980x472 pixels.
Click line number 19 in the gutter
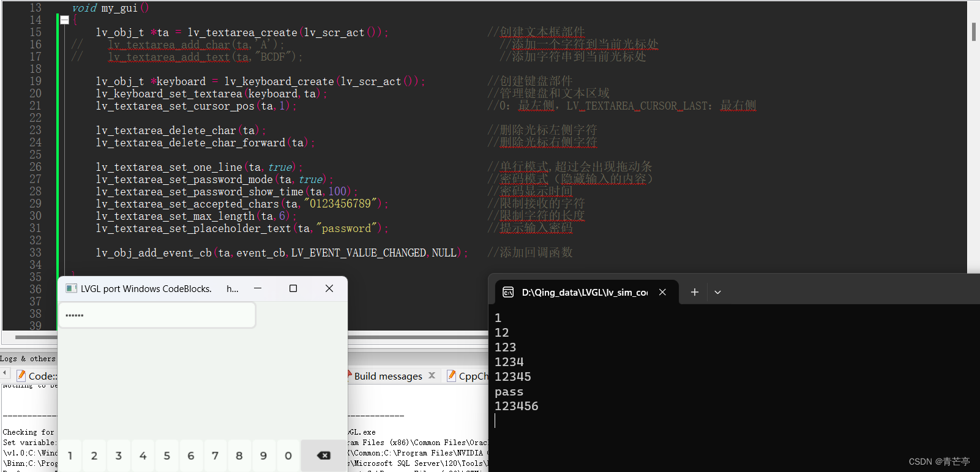[x=36, y=81]
